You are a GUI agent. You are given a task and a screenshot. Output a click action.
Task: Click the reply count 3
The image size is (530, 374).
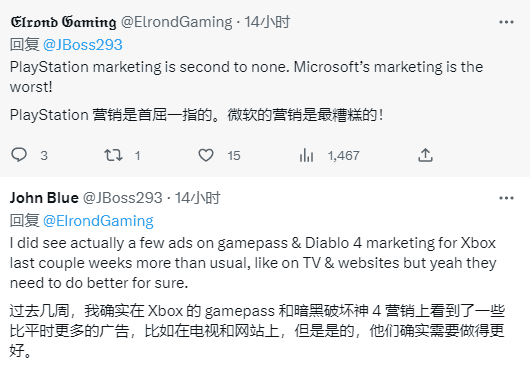pos(44,156)
